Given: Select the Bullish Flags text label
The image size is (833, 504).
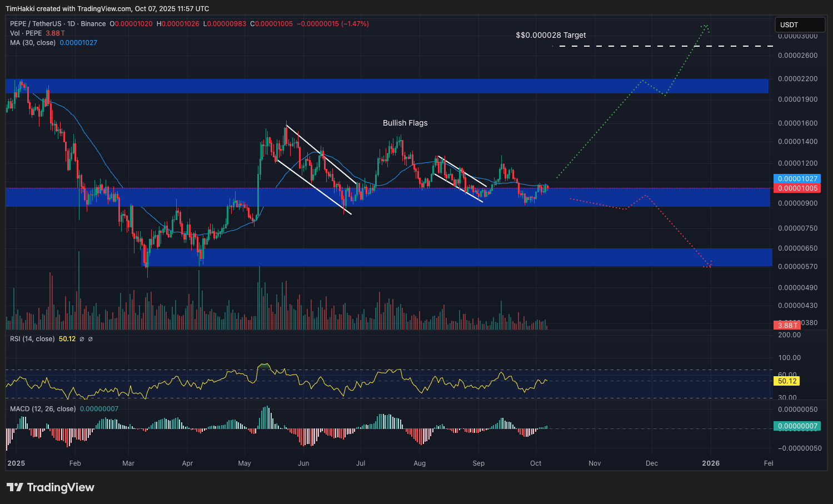Looking at the screenshot, I should 405,123.
